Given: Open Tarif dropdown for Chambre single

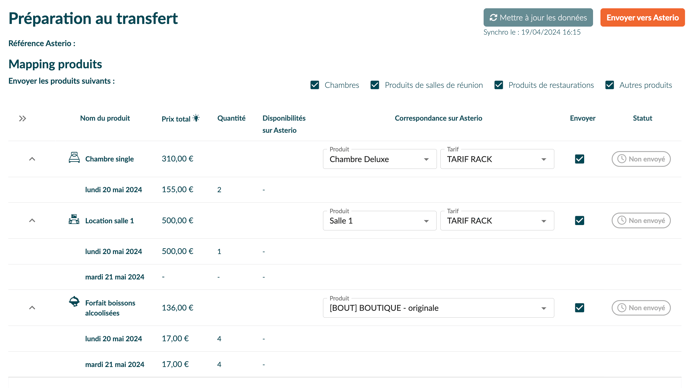Looking at the screenshot, I should click(x=497, y=159).
